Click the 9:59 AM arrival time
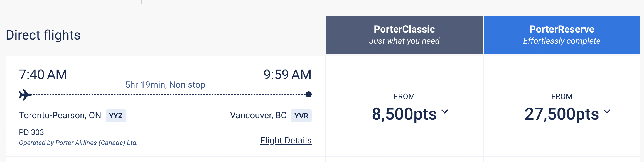Image resolution: width=644 pixels, height=162 pixels. coord(287,75)
